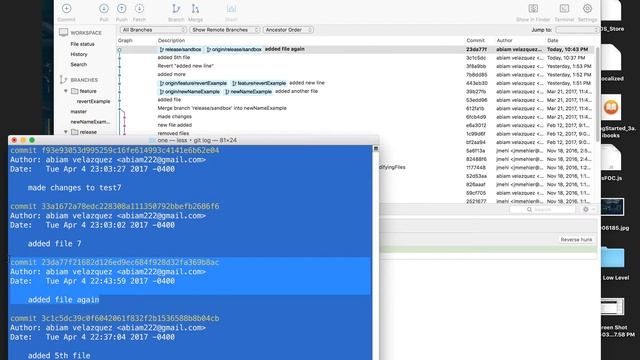Select the 'Revert "added new line"' commit row
Viewport: 640px width, 360px height.
point(355,66)
